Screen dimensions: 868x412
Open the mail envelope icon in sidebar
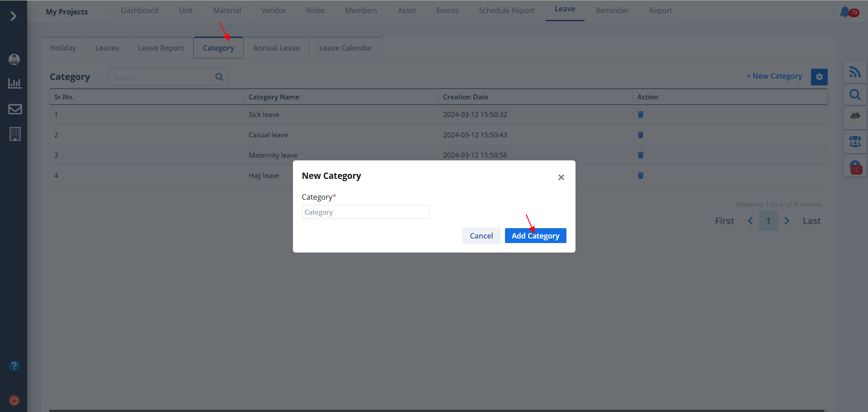coord(15,109)
